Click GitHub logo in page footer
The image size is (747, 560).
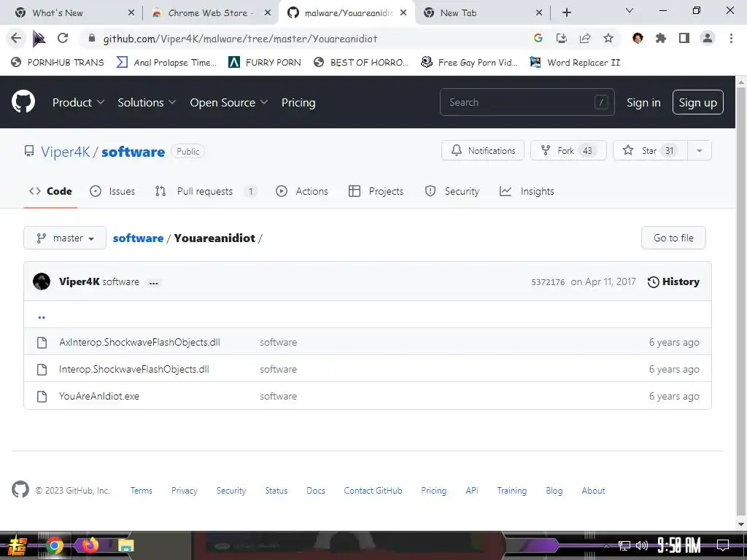[20, 489]
